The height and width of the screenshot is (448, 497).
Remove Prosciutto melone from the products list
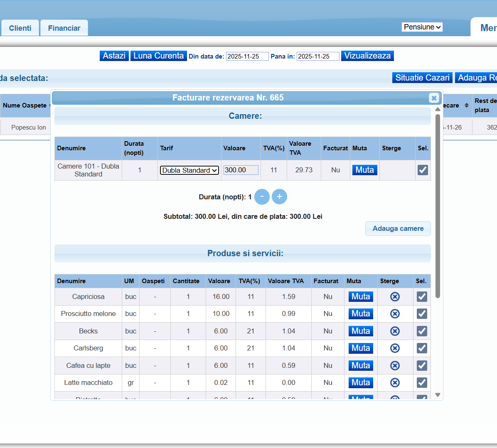point(395,313)
